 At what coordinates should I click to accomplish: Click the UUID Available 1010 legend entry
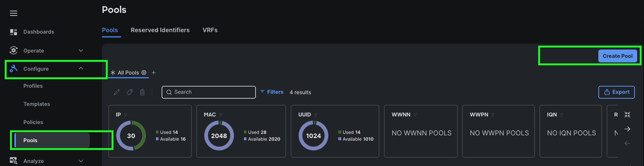356,139
